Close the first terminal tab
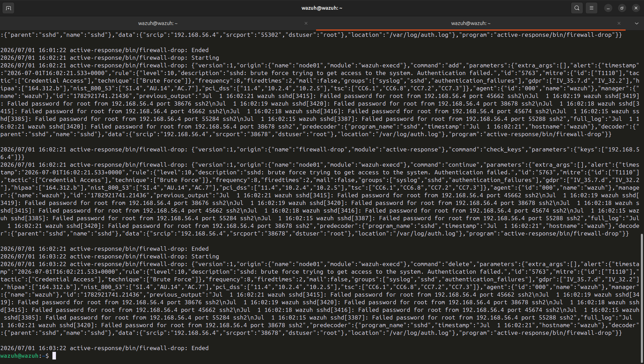The image size is (644, 364). coord(306,23)
